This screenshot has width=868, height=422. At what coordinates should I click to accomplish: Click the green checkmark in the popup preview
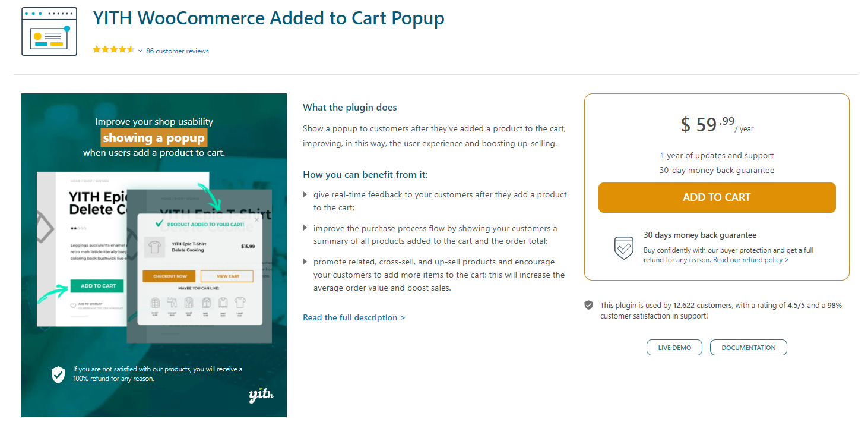tap(159, 223)
